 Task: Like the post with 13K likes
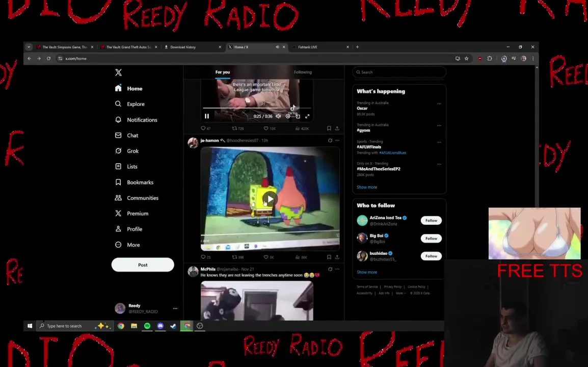[x=269, y=128]
